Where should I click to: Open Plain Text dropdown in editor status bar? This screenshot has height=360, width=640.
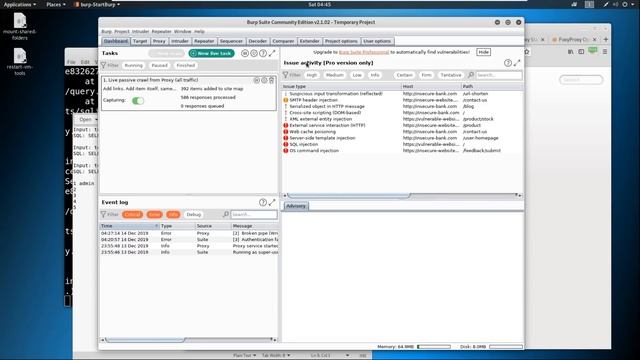(x=244, y=356)
